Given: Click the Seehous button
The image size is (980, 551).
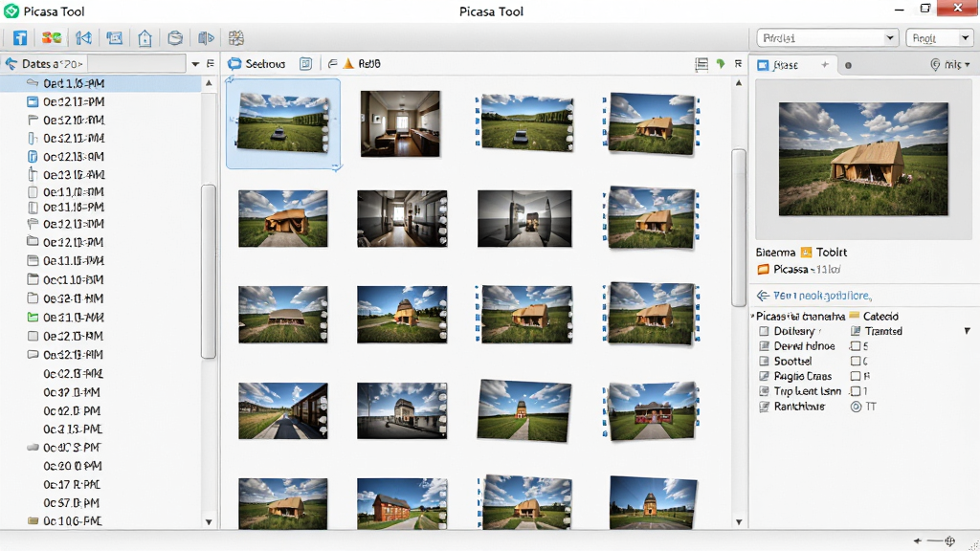Looking at the screenshot, I should [256, 64].
